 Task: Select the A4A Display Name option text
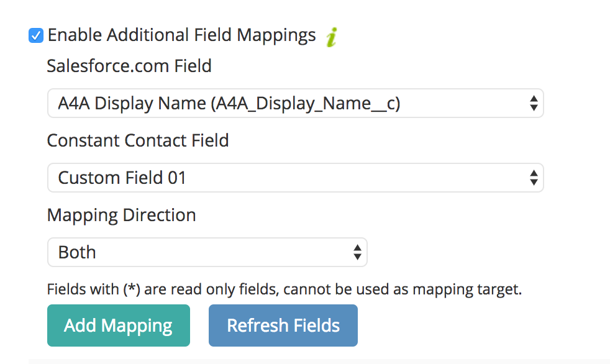(229, 104)
